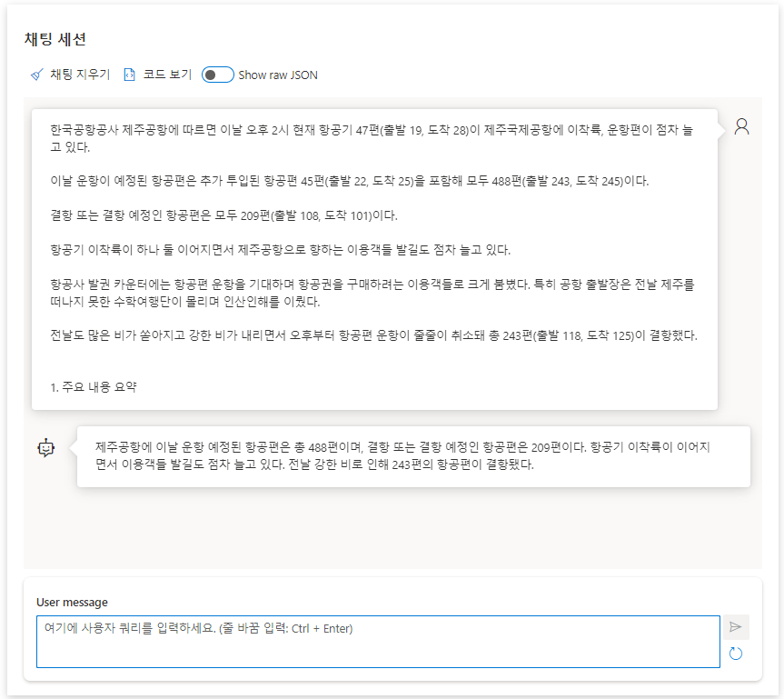The width and height of the screenshot is (784, 699).
Task: Click the user avatar icon
Action: tap(741, 126)
